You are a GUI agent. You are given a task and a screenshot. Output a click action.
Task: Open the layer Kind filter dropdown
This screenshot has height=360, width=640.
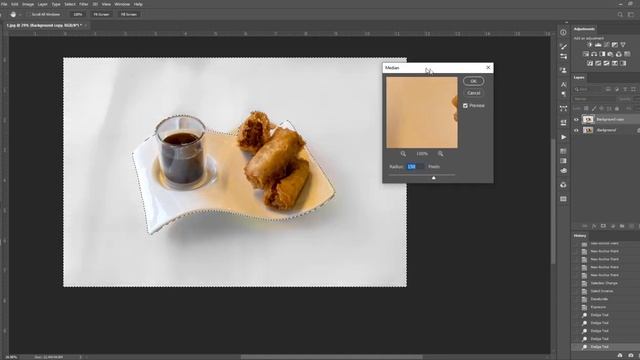pos(588,89)
